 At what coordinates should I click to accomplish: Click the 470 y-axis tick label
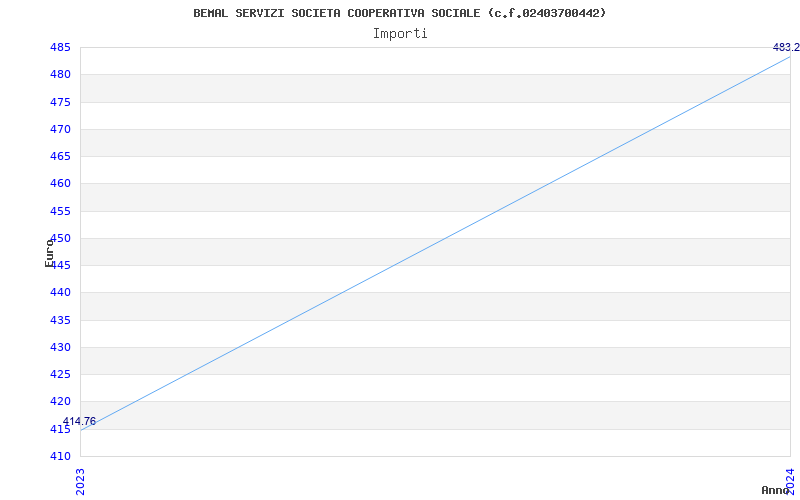pyautogui.click(x=60, y=129)
